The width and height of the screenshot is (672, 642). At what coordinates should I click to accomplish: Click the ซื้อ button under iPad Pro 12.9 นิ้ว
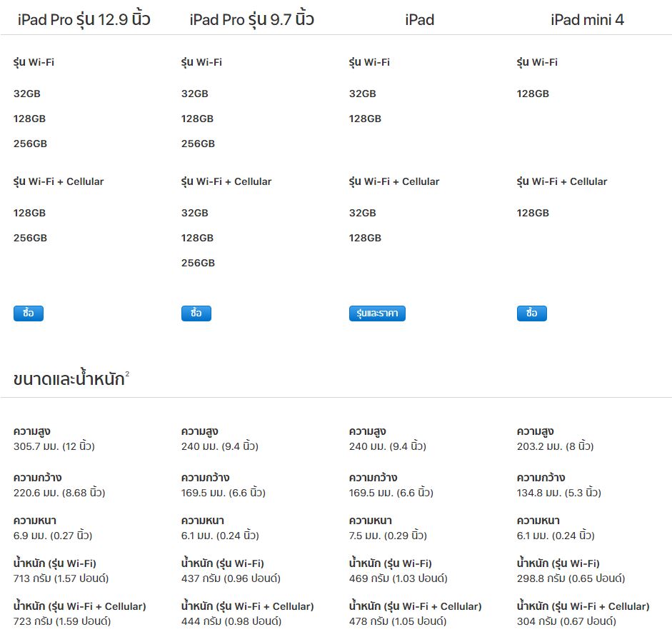(x=28, y=313)
